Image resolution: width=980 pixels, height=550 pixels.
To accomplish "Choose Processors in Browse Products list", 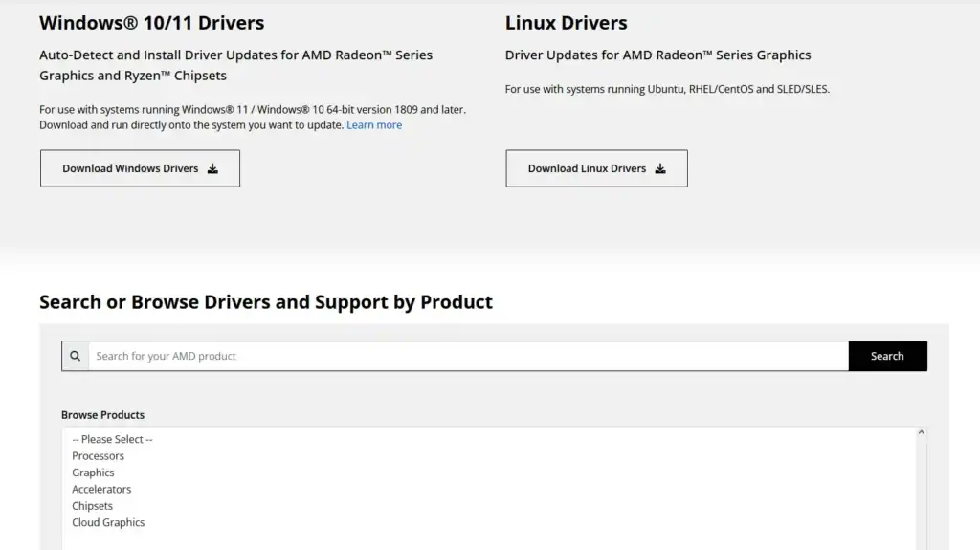I will [98, 456].
